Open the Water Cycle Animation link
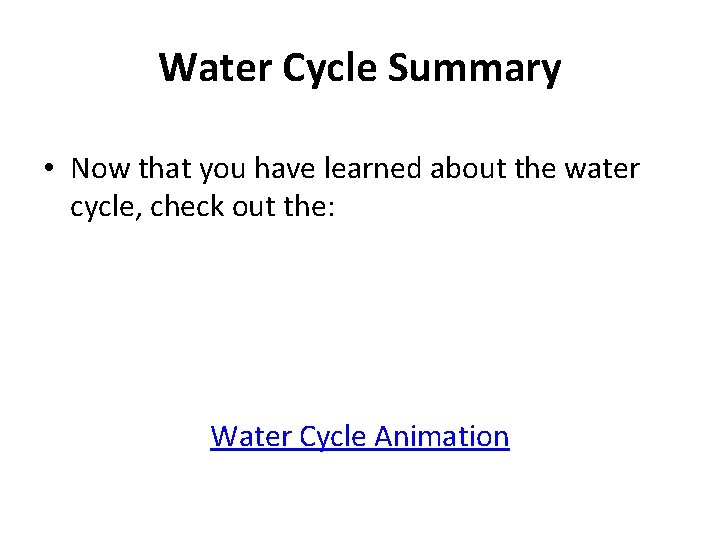Screen dimensions: 720x540 (x=360, y=436)
